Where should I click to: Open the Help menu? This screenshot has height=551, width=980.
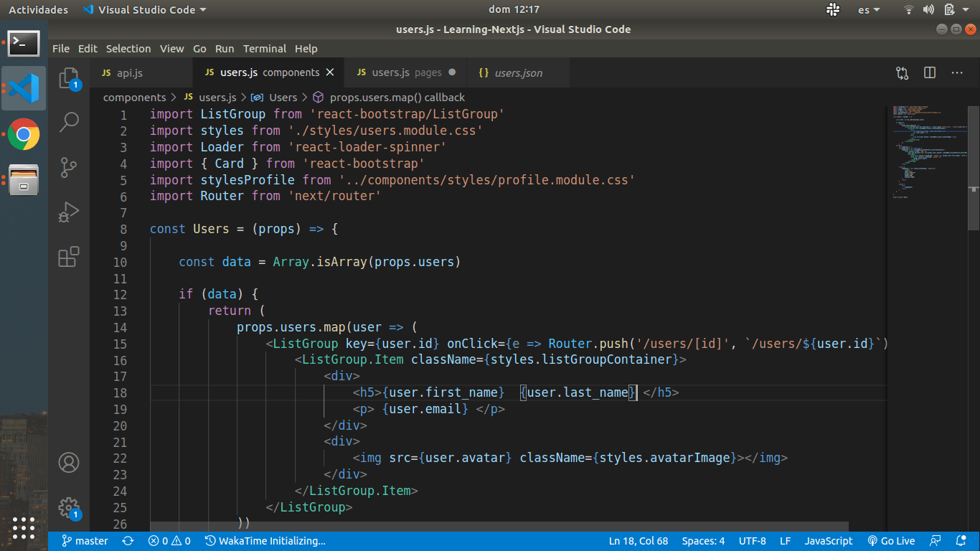[x=306, y=49]
